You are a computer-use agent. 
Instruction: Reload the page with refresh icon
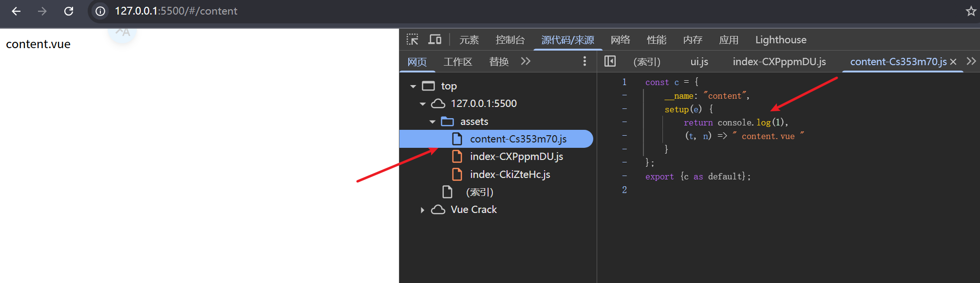[x=69, y=11]
